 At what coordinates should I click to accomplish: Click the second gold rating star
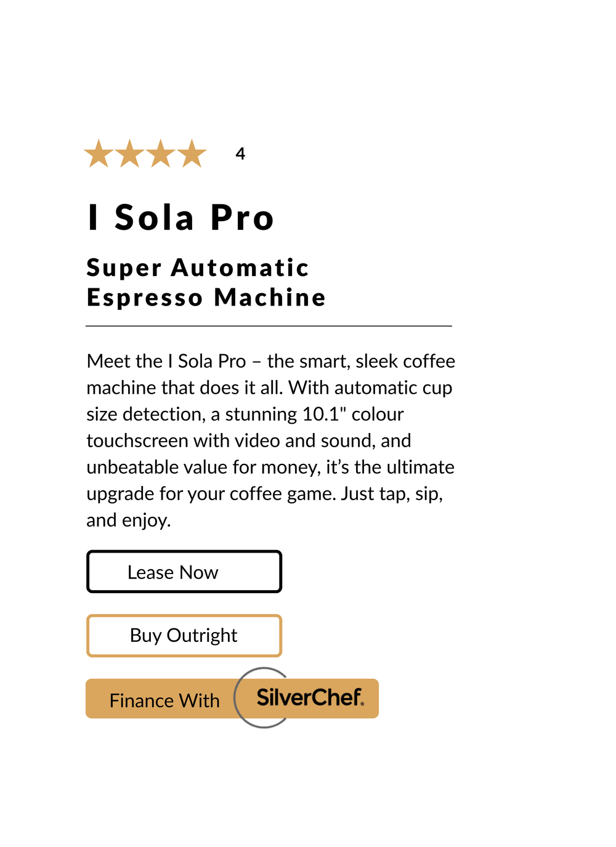[x=130, y=154]
